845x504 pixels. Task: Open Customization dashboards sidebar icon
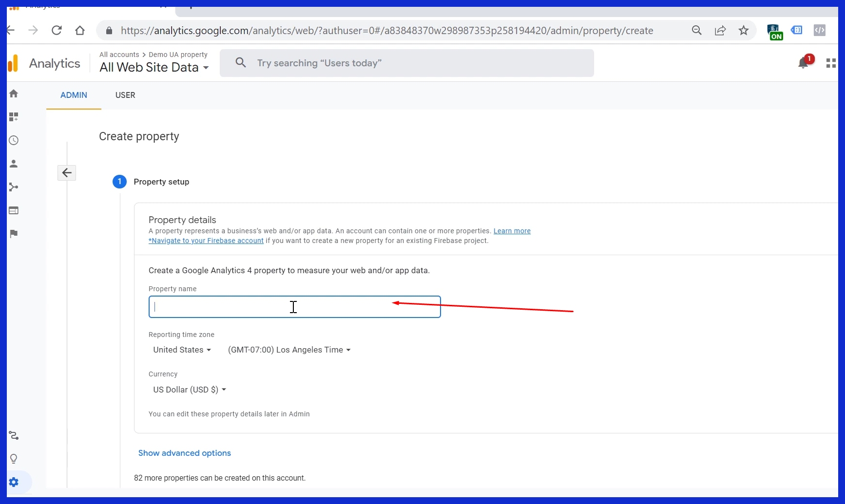tap(14, 117)
